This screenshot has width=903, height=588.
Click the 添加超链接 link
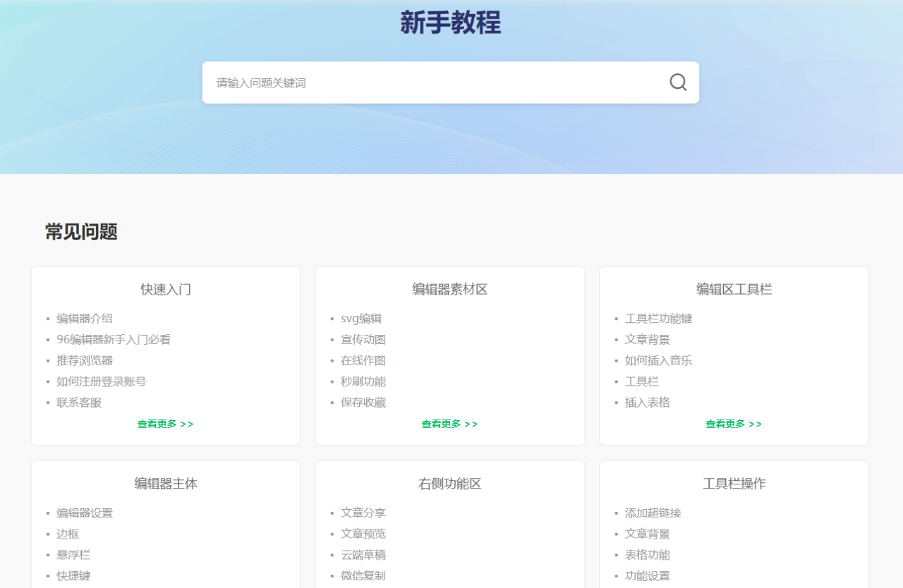(653, 513)
